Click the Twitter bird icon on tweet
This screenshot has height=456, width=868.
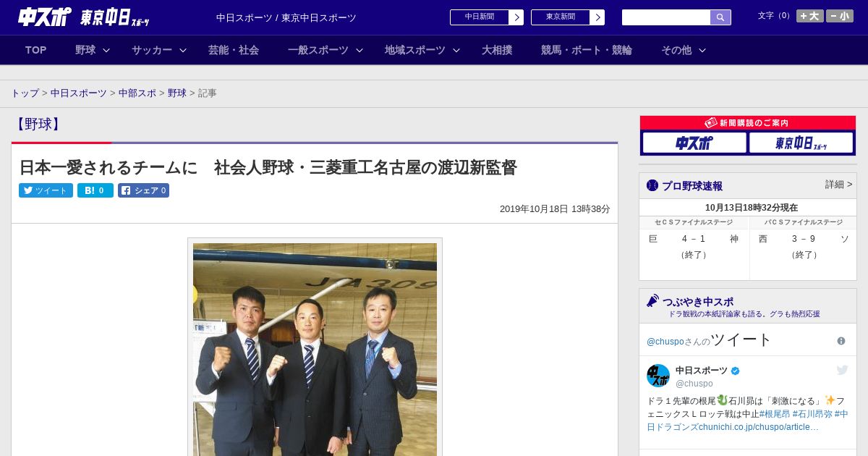(x=842, y=370)
